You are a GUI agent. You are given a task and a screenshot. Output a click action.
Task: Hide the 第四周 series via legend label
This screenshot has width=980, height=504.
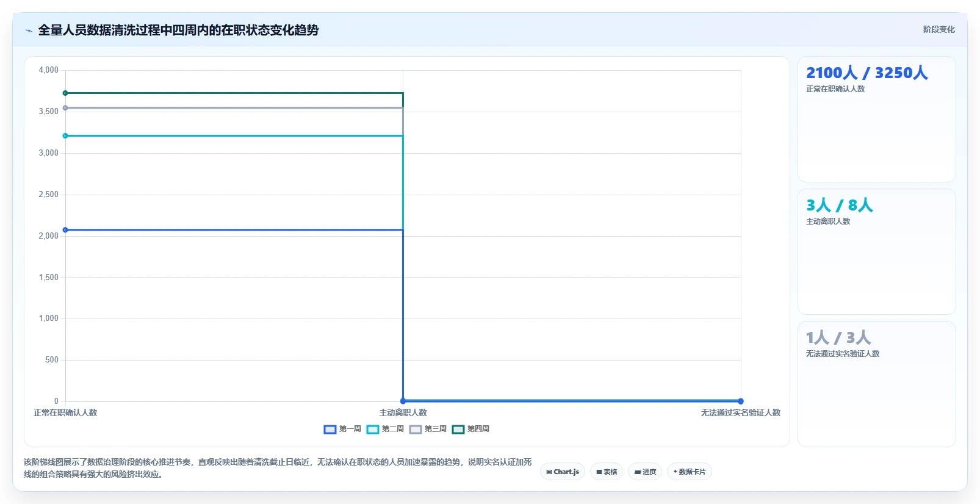[478, 429]
